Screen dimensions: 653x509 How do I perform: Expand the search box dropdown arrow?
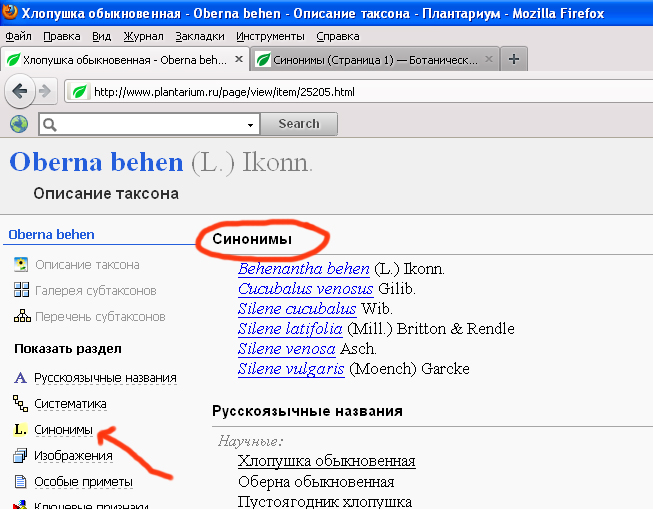coord(250,125)
